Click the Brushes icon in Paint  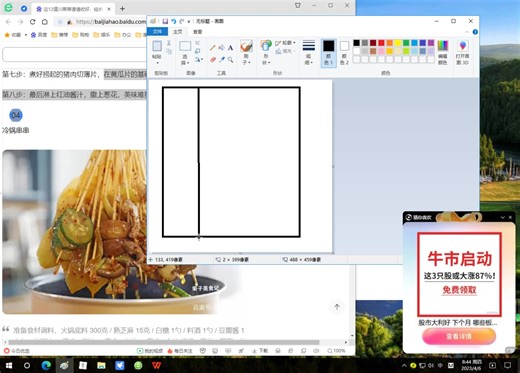click(x=246, y=46)
